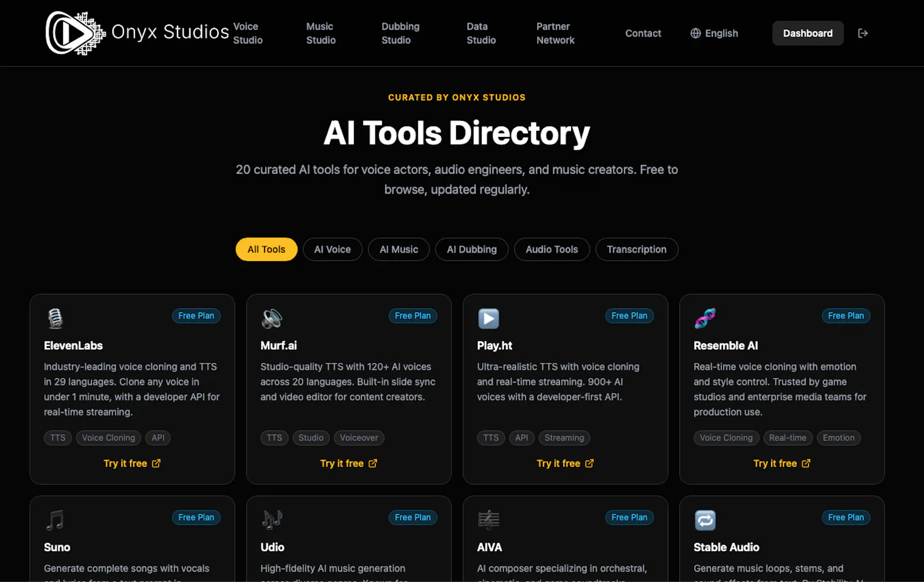Click the Udio musical notes icon
The height and width of the screenshot is (582, 924).
(271, 520)
